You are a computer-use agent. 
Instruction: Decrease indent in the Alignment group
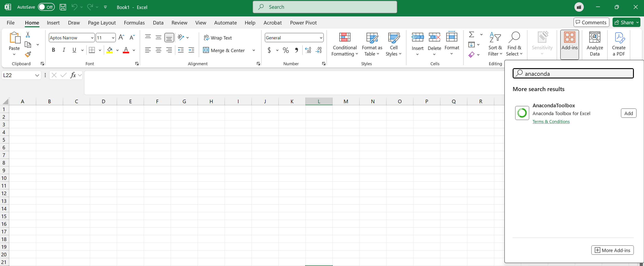point(181,50)
